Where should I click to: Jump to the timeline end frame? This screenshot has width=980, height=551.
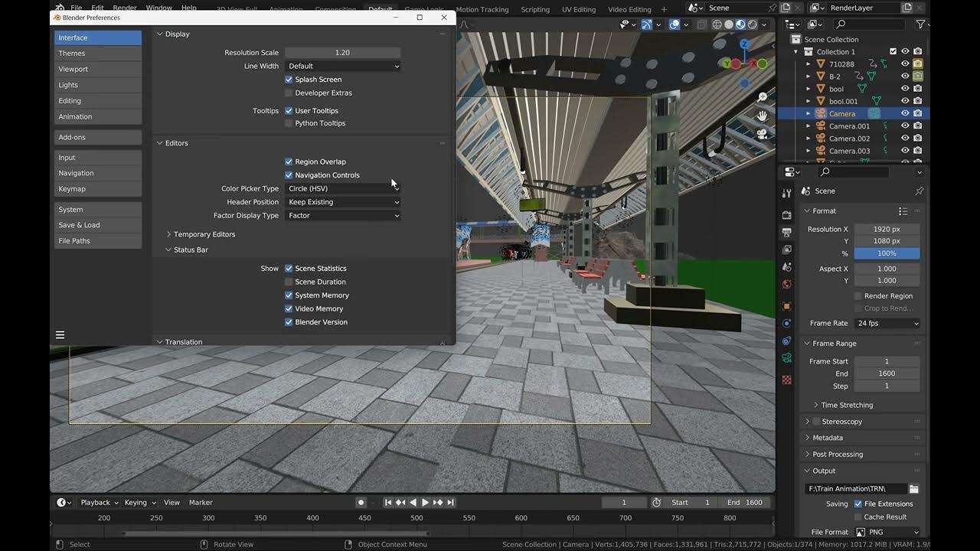pos(450,502)
